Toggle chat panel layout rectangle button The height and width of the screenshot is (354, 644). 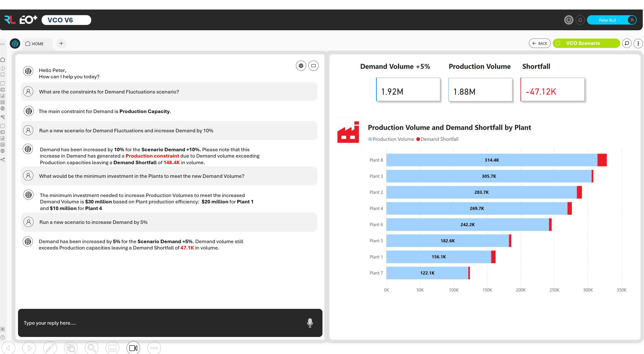coord(313,66)
